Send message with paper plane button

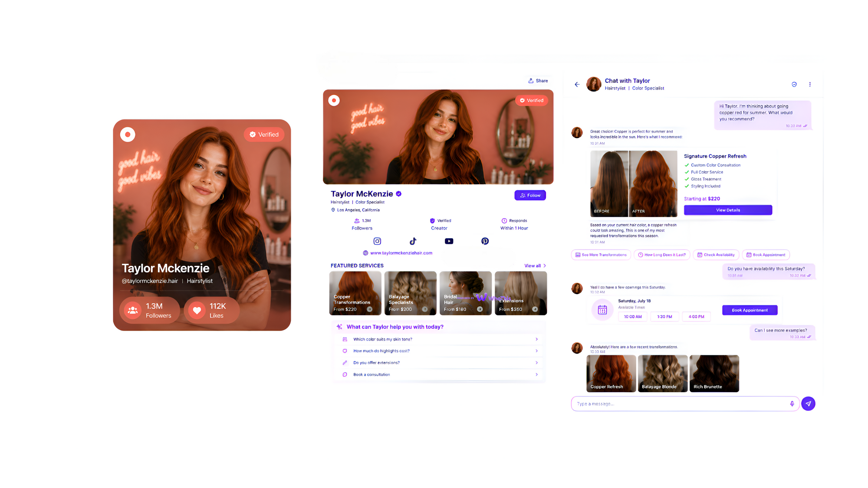808,404
